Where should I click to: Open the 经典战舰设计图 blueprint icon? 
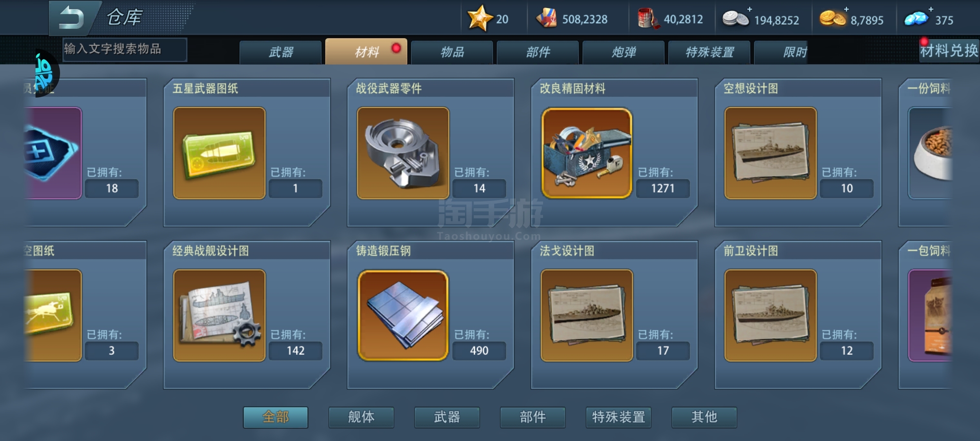click(x=219, y=315)
